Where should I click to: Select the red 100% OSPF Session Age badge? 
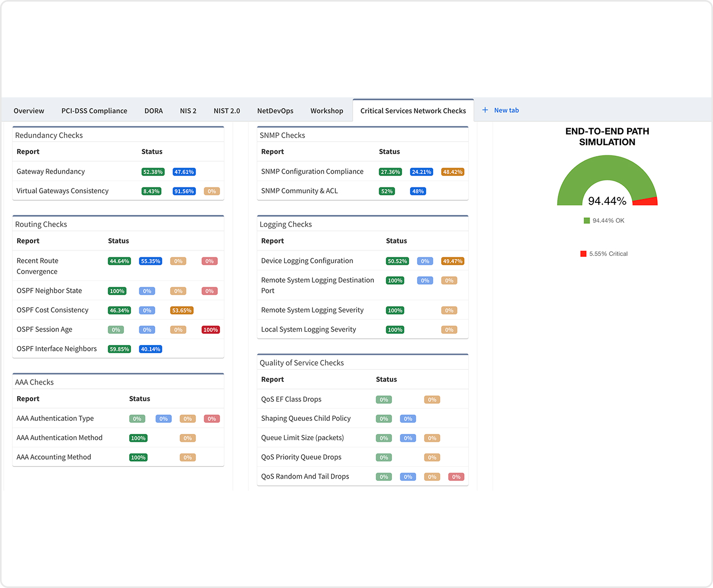tap(210, 330)
